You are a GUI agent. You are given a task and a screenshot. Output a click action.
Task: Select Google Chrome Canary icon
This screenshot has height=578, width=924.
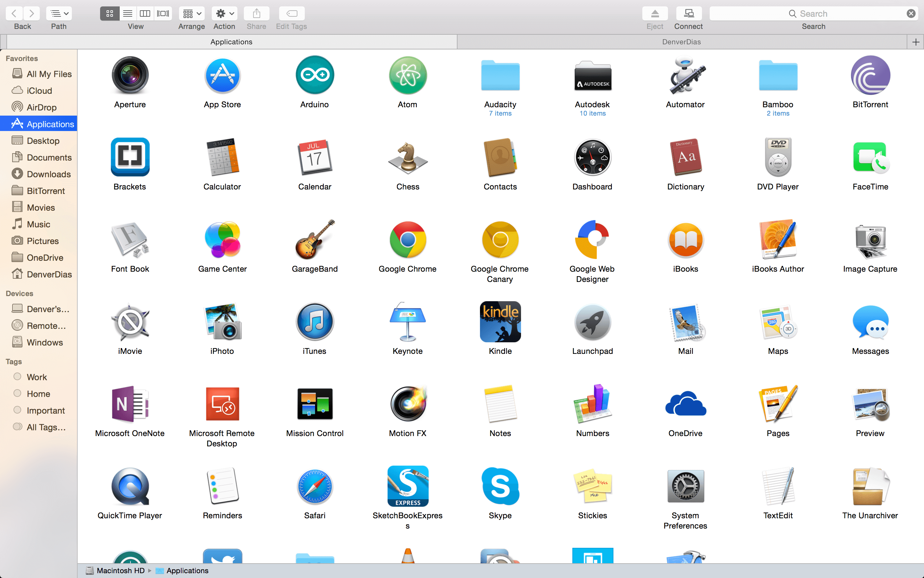click(500, 239)
